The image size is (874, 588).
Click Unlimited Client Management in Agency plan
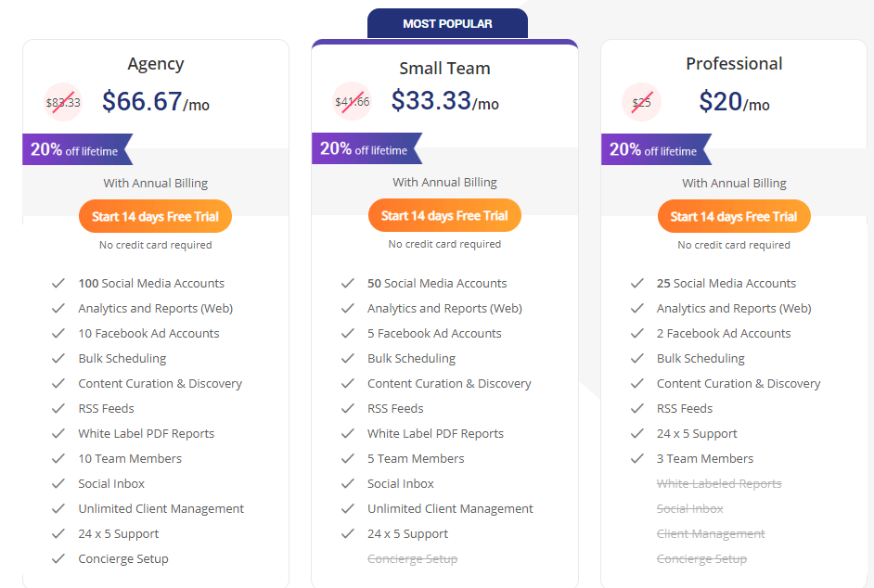(161, 509)
